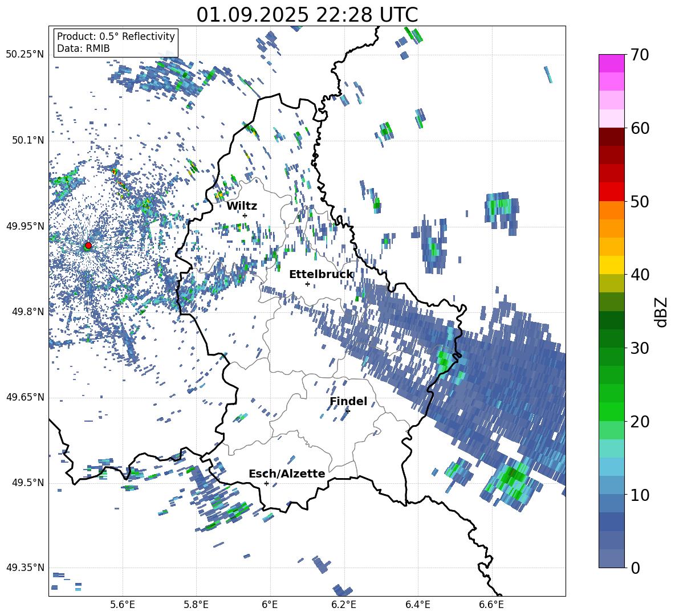The image size is (675, 616).
Task: Click the 5.6°E longitude label
Action: tap(122, 605)
